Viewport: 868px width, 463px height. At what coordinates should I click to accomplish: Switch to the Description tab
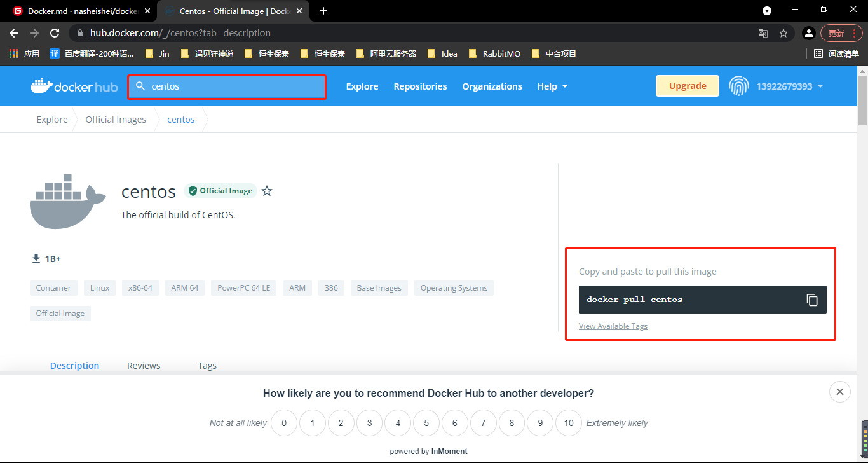pyautogui.click(x=75, y=366)
